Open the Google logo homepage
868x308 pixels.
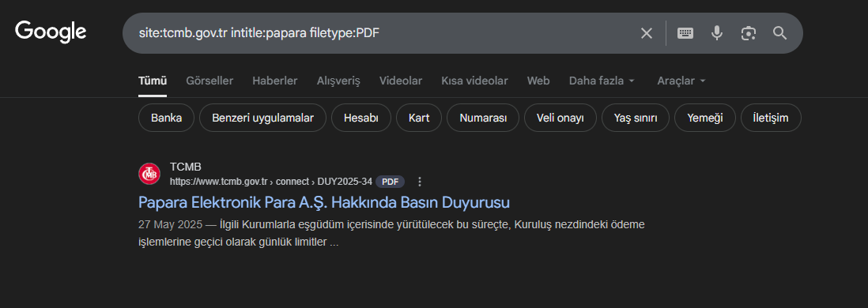[x=51, y=32]
